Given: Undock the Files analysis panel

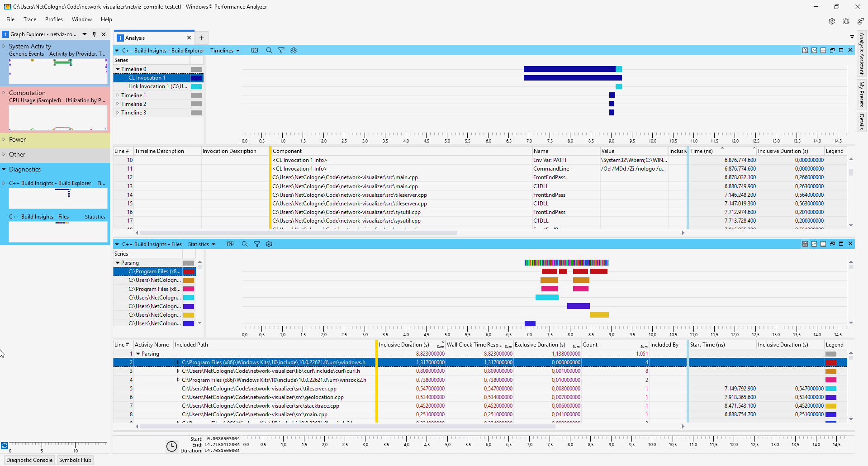Looking at the screenshot, I should [x=832, y=244].
